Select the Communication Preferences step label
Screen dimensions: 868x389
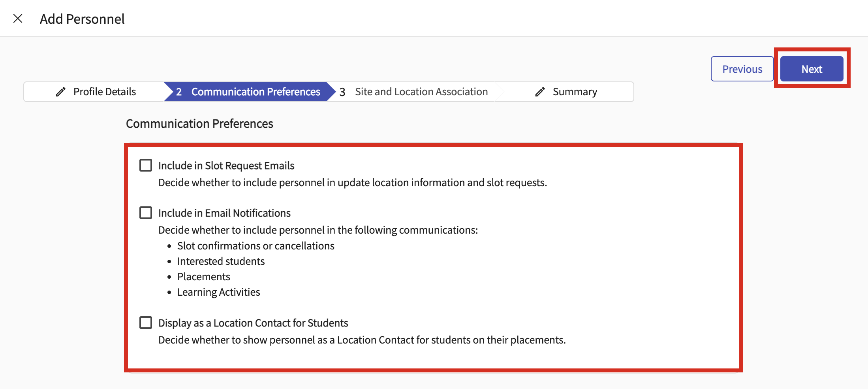tap(256, 92)
